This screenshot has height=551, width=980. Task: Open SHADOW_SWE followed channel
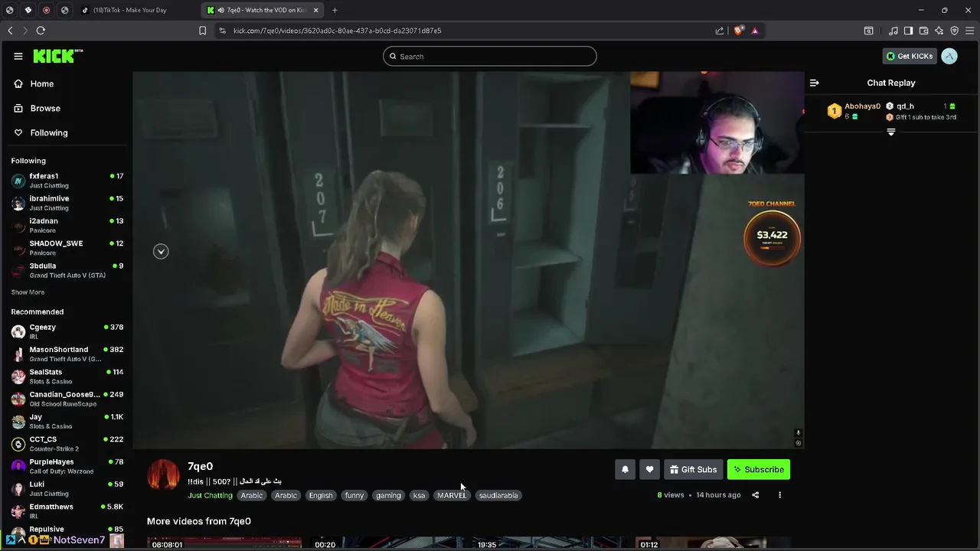click(x=67, y=247)
